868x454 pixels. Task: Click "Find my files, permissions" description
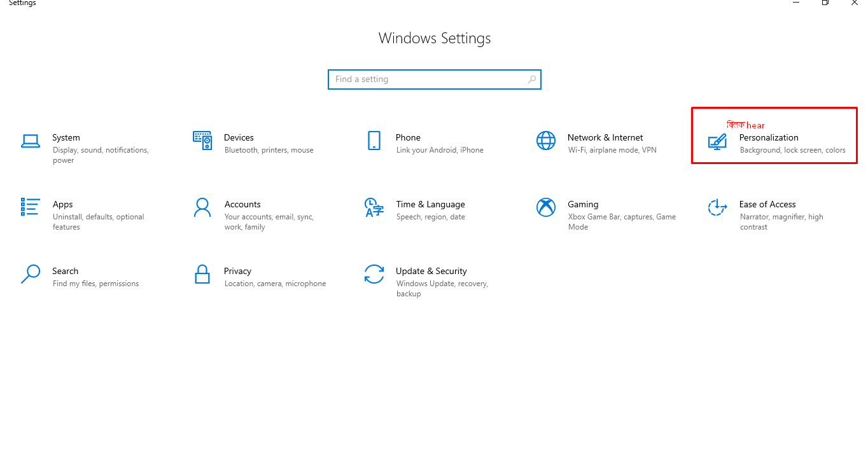click(95, 284)
